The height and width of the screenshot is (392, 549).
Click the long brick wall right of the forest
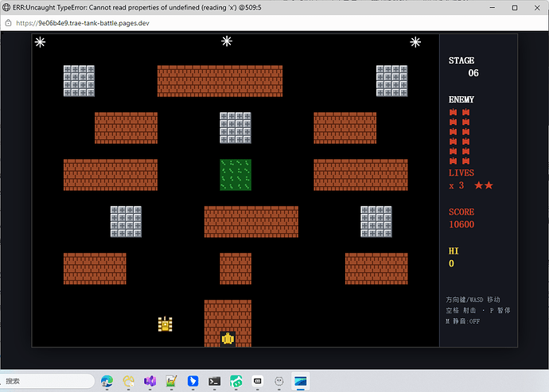[360, 175]
